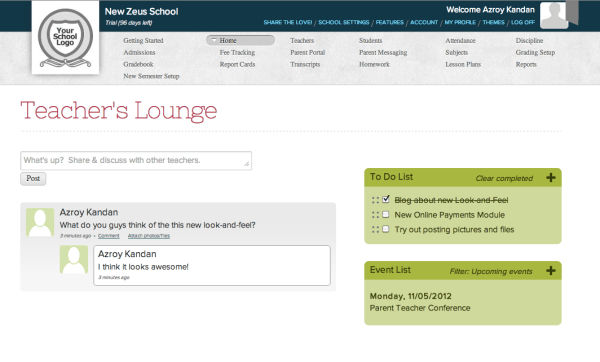Go to Admissions
Viewport: 600px width, 362px height.
point(139,52)
